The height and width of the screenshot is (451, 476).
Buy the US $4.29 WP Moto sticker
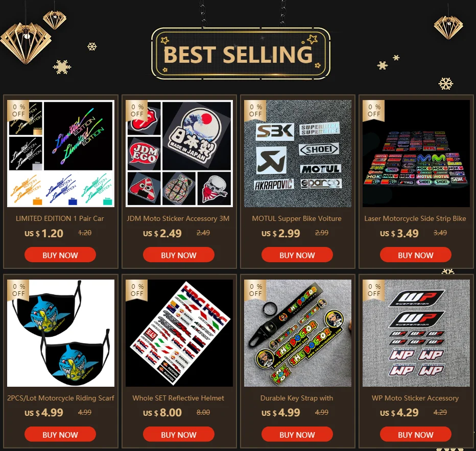(416, 434)
